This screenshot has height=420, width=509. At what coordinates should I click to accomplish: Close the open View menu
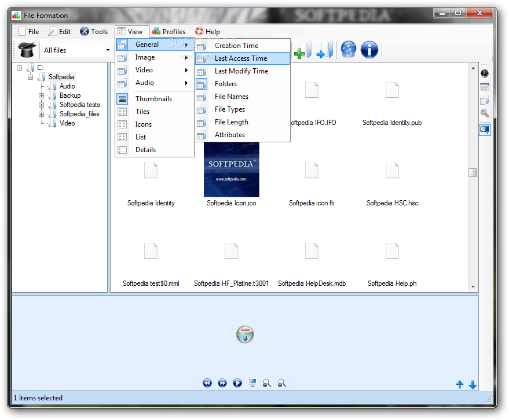(132, 31)
